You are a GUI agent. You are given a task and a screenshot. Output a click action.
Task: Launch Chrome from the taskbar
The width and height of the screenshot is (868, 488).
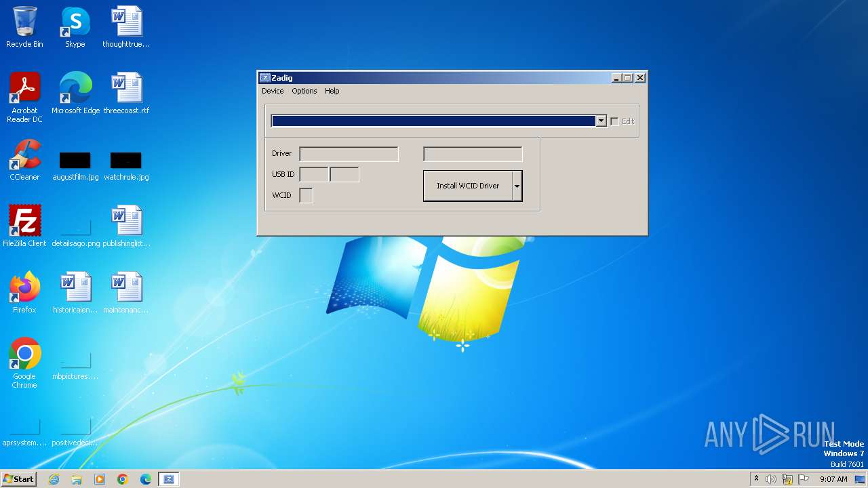[x=123, y=479]
